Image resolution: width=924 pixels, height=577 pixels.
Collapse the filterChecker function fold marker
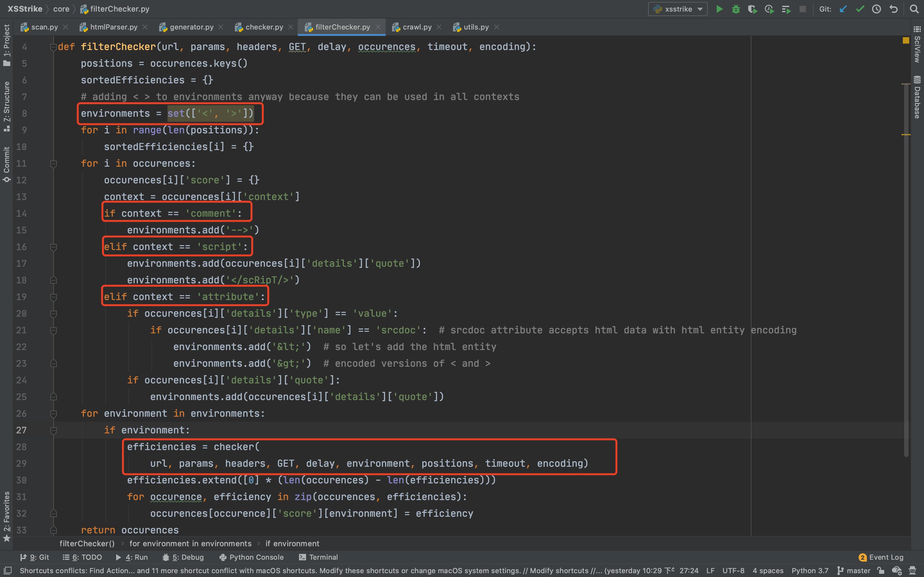pos(54,47)
